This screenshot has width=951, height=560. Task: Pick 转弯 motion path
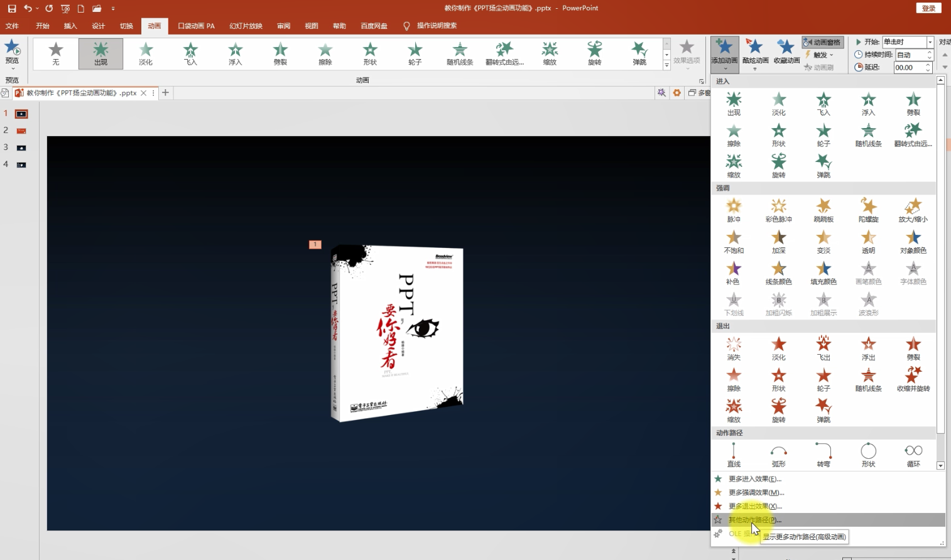pos(823,456)
